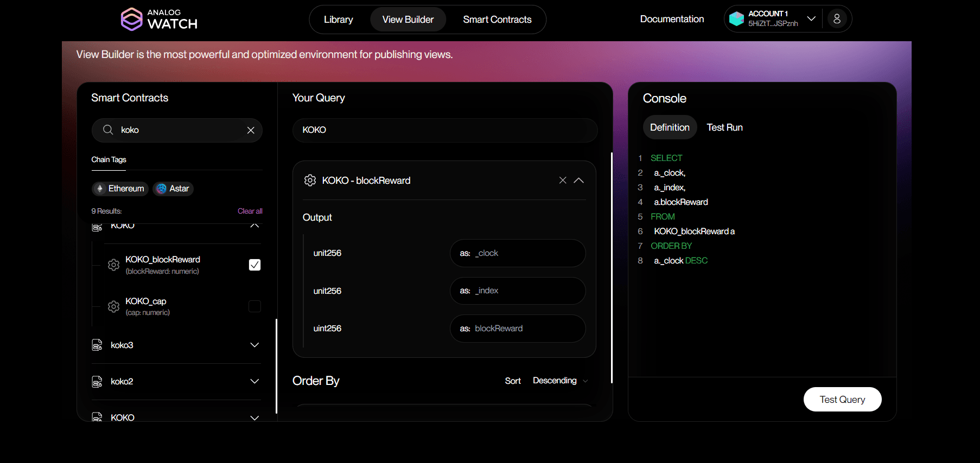Click the 'a.blockReward' code line
The width and height of the screenshot is (980, 463).
(x=680, y=202)
